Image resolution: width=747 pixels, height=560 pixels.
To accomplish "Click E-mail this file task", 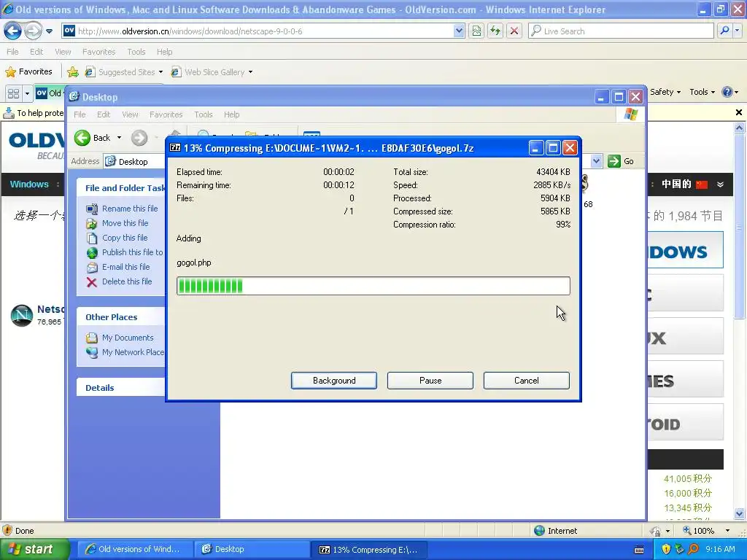I will pos(118,267).
